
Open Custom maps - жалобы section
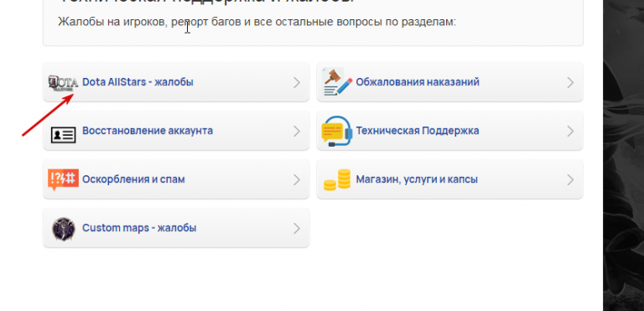click(x=176, y=228)
